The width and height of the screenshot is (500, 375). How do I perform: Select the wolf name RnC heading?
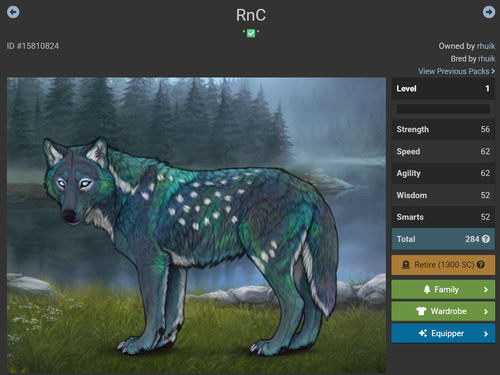(251, 15)
